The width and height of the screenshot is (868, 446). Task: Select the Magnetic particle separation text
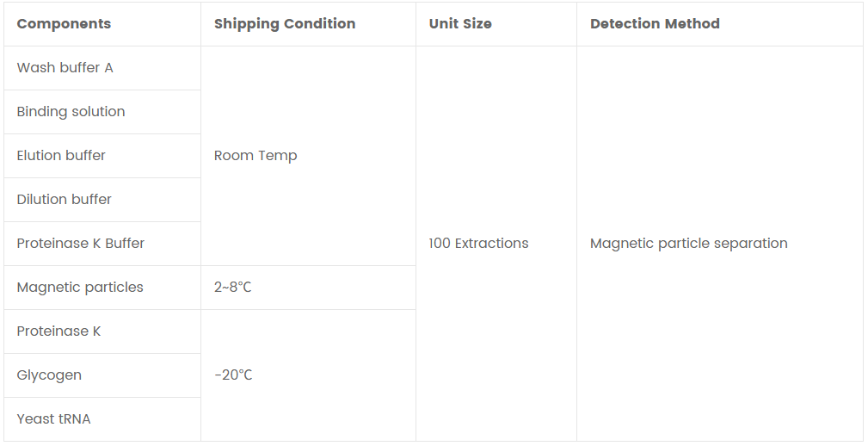pos(688,244)
